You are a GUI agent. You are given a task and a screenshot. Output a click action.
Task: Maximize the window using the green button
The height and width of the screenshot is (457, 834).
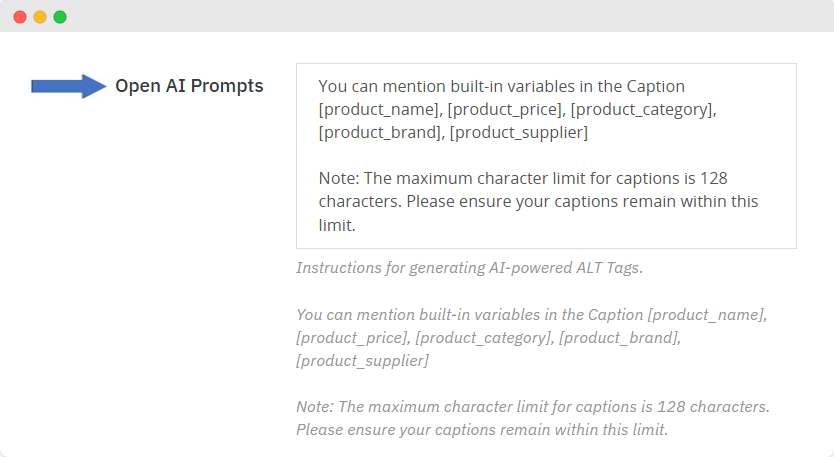click(x=60, y=17)
